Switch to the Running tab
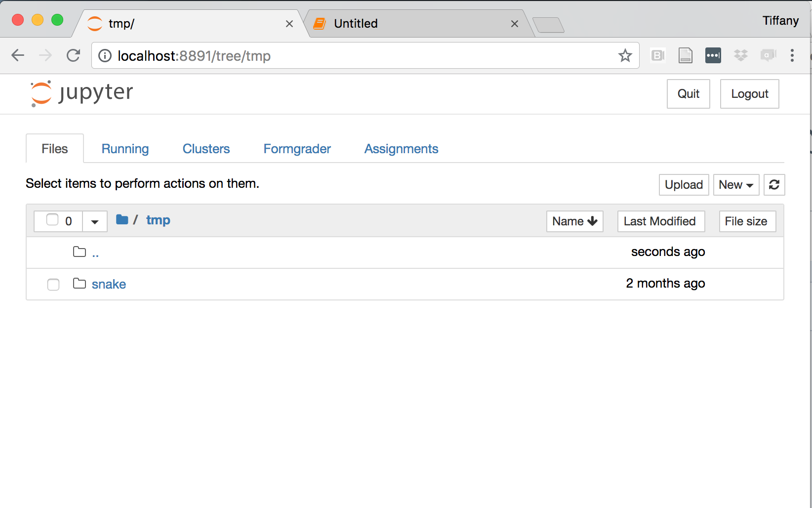 (x=125, y=149)
